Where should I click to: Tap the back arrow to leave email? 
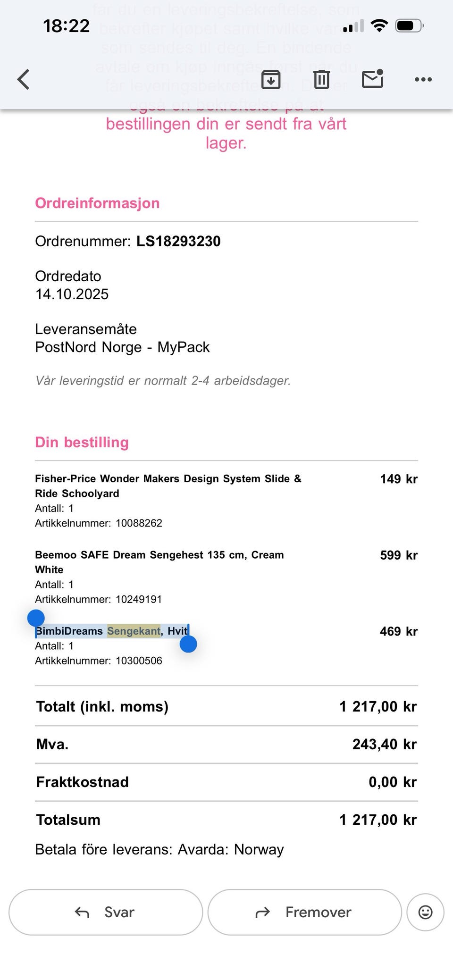(24, 79)
